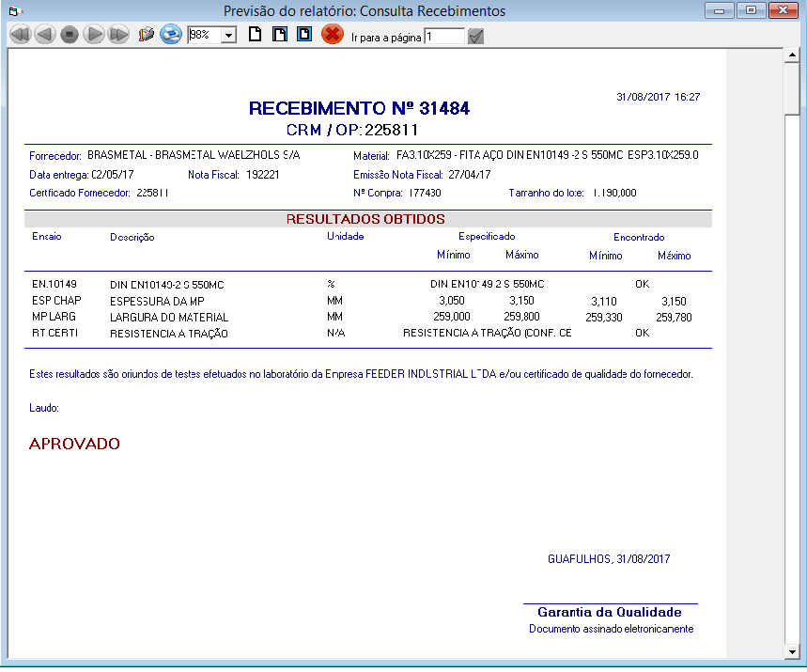Open the printer setup icon
This screenshot has width=807, height=672.
(x=147, y=35)
